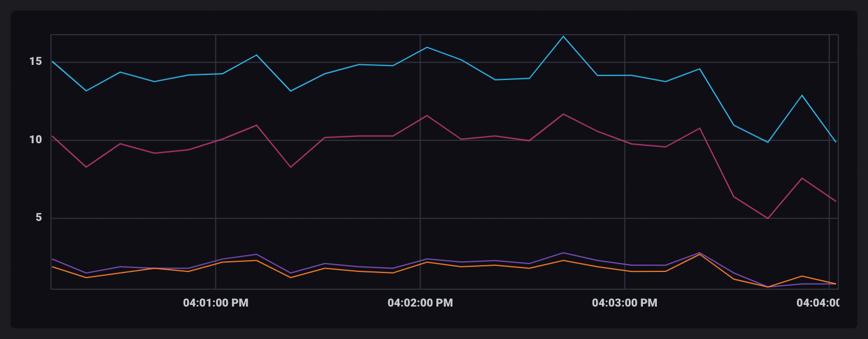
Task: Select the 04:02:00 PM time label
Action: point(420,303)
